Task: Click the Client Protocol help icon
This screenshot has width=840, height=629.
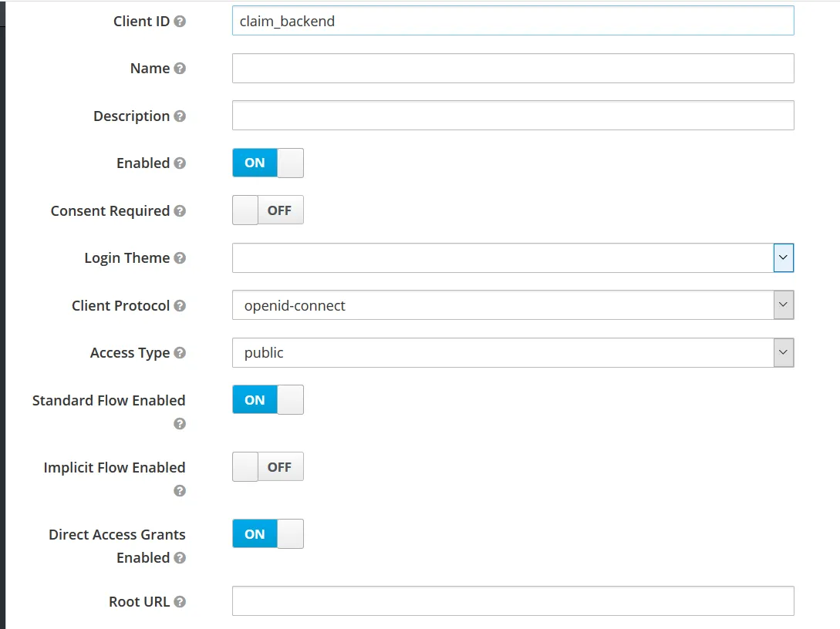Action: (x=180, y=306)
